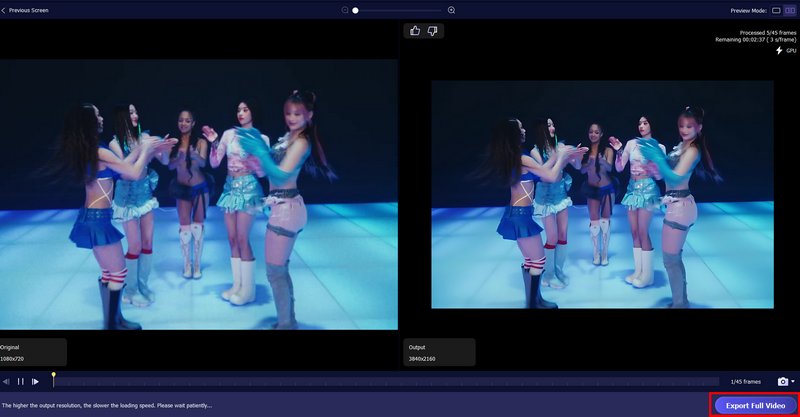Take a snapshot with camera icon
The height and width of the screenshot is (417, 800).
tap(782, 381)
